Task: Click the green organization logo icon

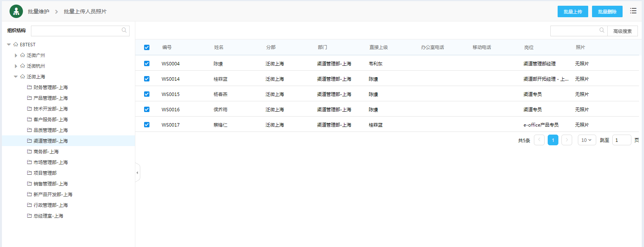Action: point(16,11)
